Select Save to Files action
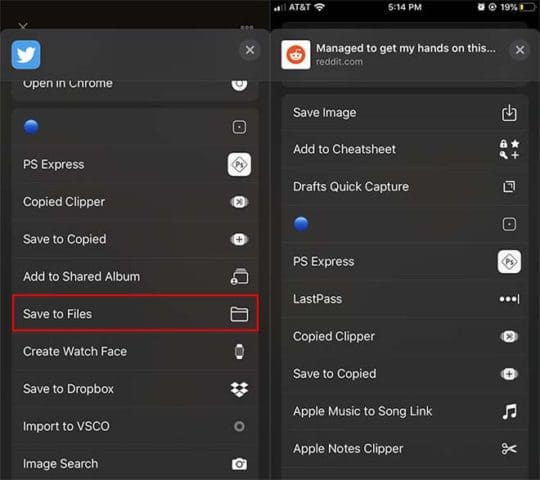Screen dimensions: 540x480 pos(135,314)
